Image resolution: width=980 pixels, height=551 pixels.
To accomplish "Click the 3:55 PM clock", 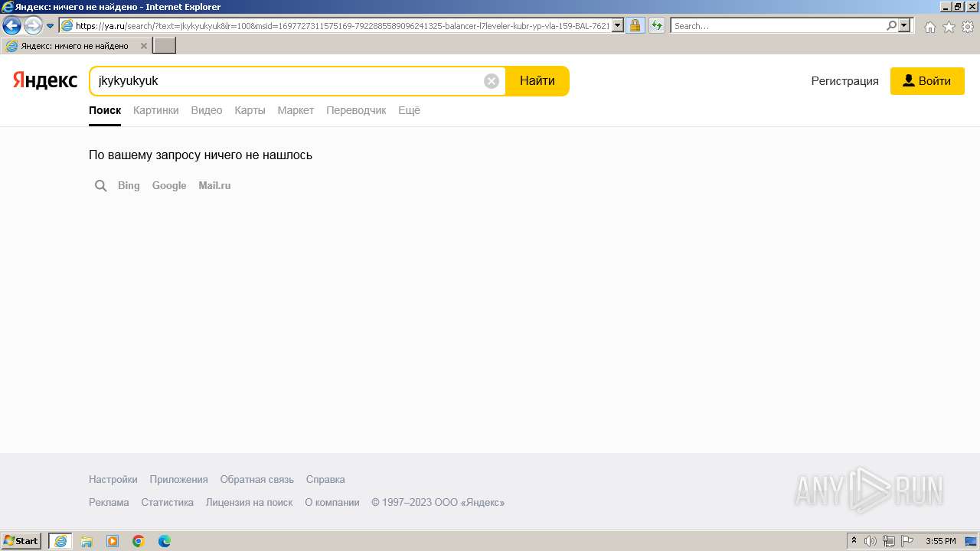I will coord(941,541).
